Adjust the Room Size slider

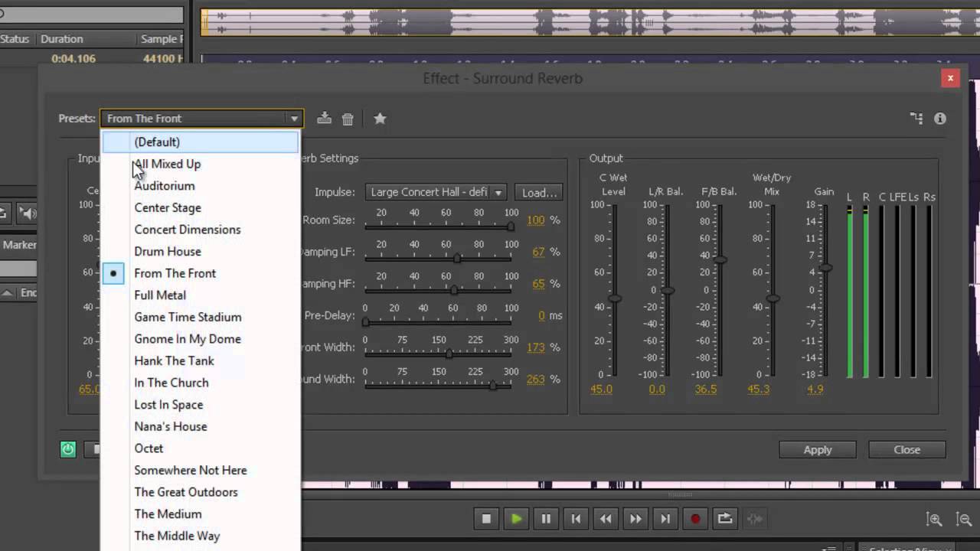coord(511,227)
